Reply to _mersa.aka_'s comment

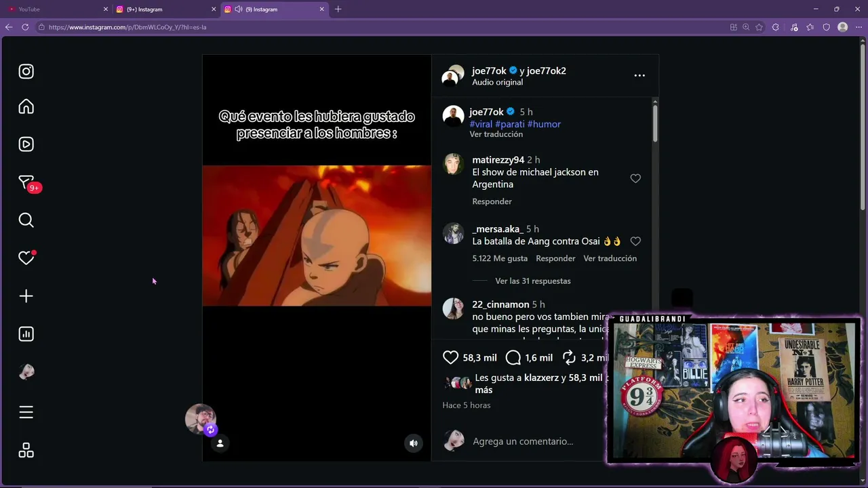555,258
